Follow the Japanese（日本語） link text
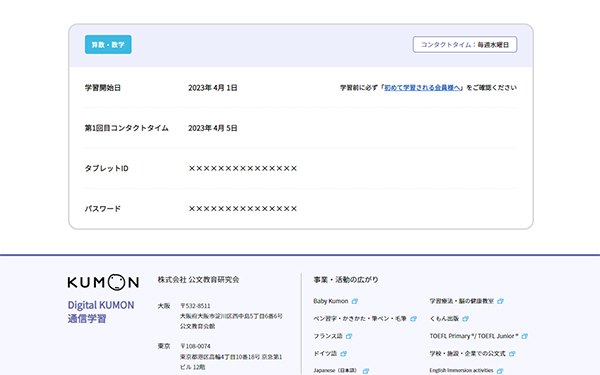This screenshot has width=600, height=375. [x=335, y=371]
